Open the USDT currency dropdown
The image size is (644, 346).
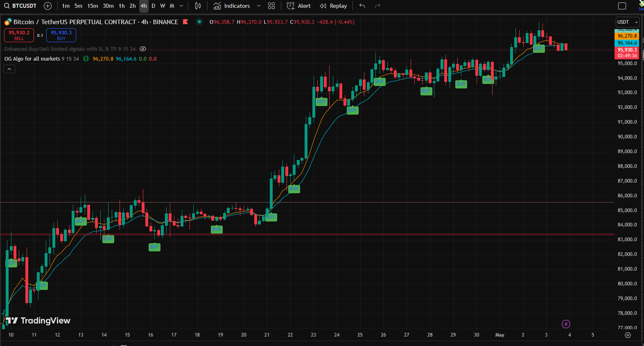pos(628,22)
